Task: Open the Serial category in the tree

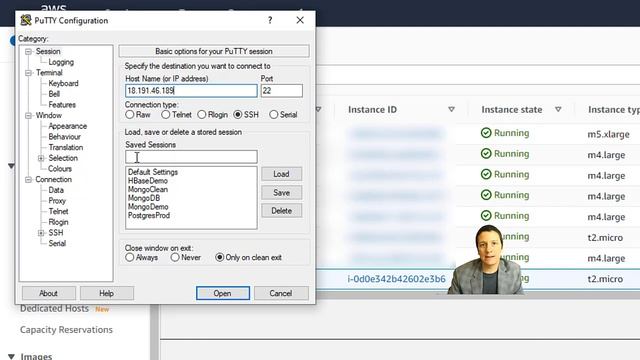Action: coord(57,243)
